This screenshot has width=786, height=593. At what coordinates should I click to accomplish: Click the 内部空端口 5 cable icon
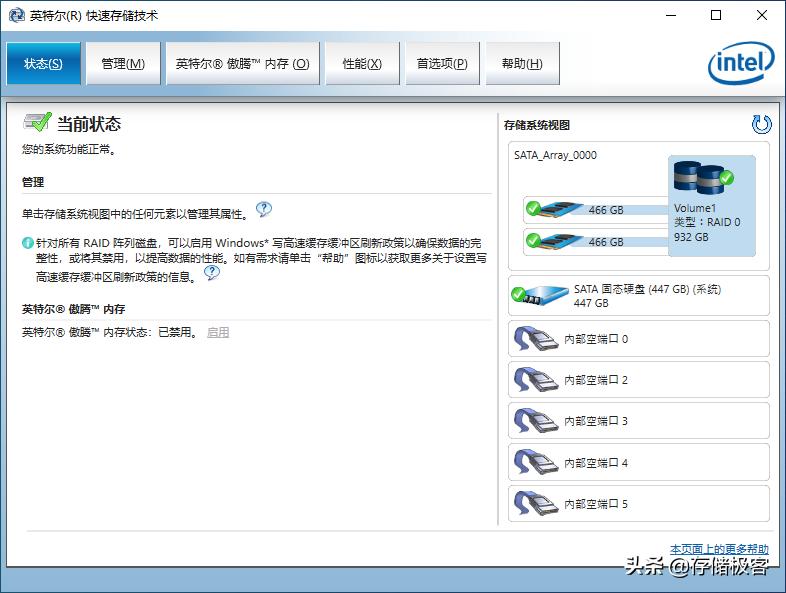535,503
